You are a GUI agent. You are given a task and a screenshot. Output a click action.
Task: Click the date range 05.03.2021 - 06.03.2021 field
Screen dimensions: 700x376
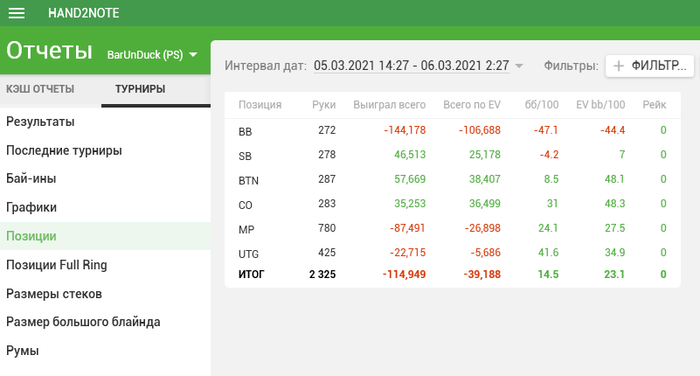point(411,66)
